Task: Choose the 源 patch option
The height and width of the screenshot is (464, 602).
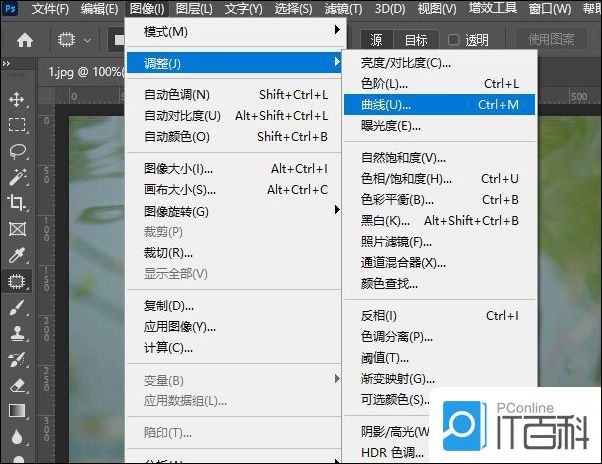Action: [376, 40]
